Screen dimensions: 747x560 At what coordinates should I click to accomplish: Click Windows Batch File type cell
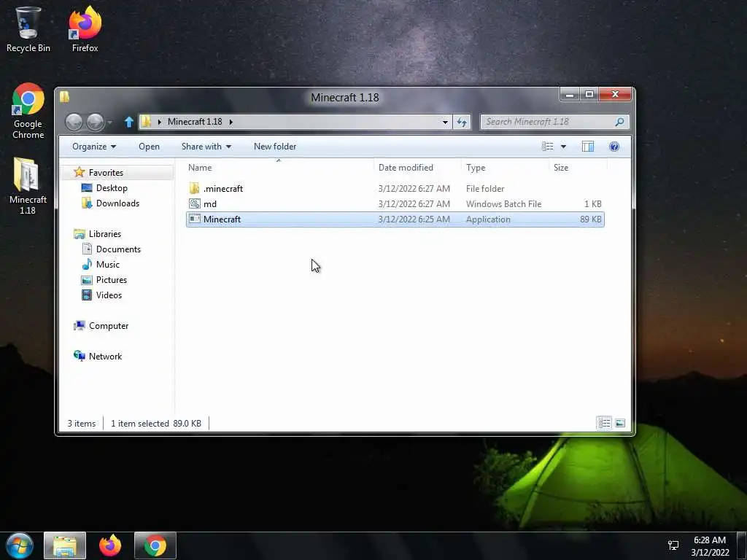[503, 204]
